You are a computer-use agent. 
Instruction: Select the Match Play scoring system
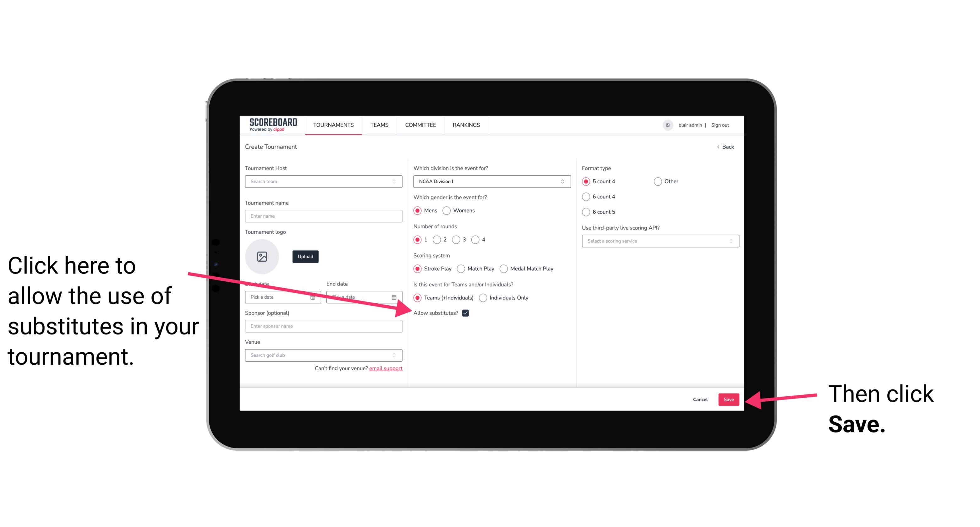click(462, 268)
